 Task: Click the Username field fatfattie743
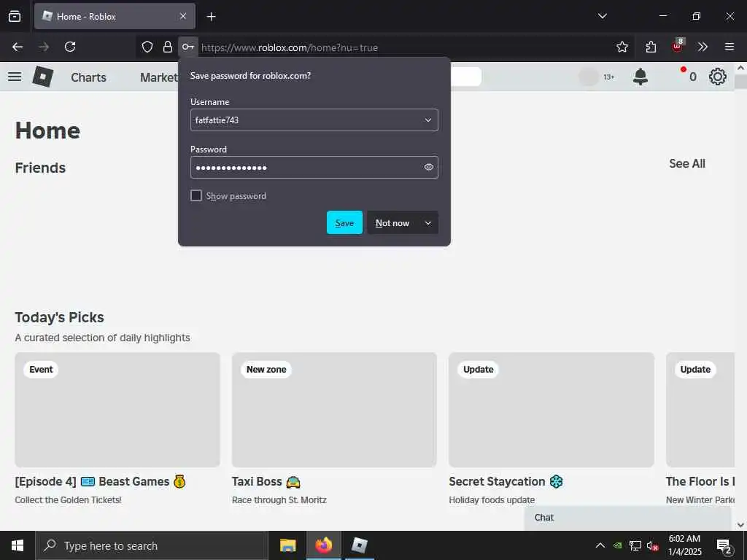314,120
